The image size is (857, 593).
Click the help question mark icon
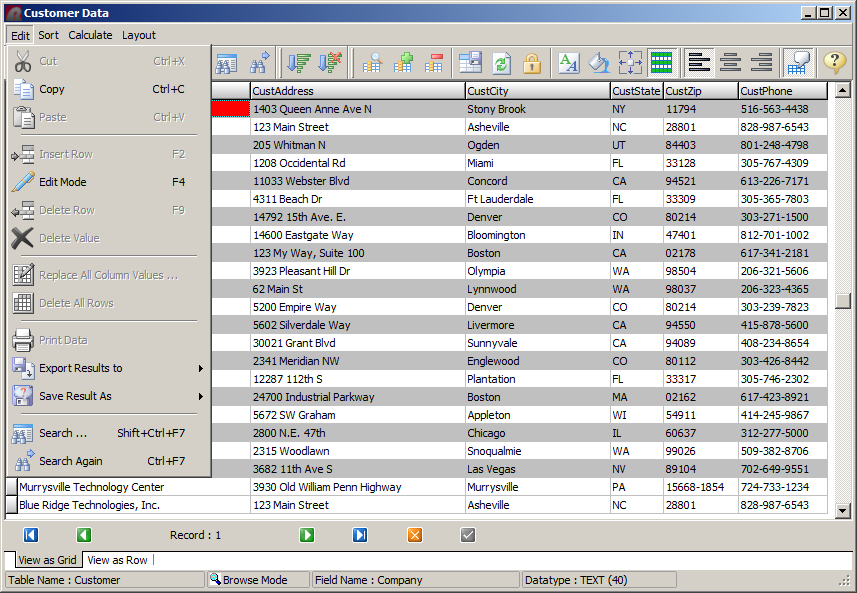pos(834,63)
